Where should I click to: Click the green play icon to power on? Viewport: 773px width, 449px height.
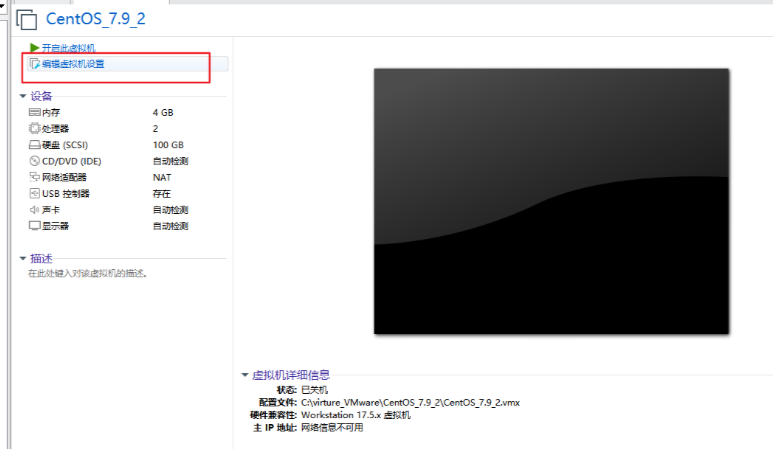[34, 48]
